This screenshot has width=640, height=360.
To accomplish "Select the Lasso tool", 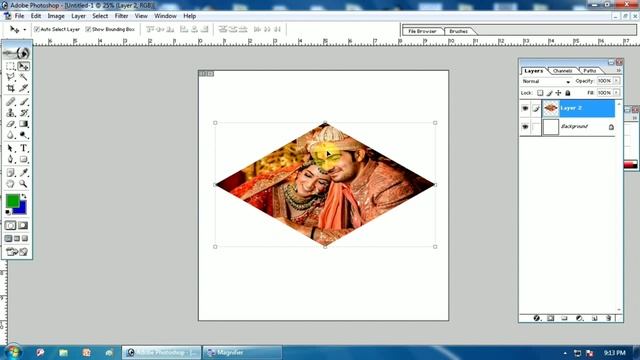I will pyautogui.click(x=11, y=77).
